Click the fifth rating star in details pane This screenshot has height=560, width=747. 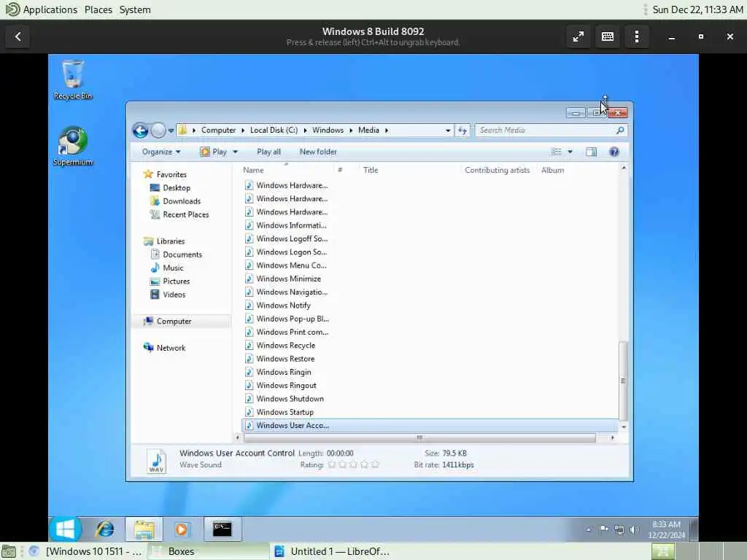click(375, 464)
